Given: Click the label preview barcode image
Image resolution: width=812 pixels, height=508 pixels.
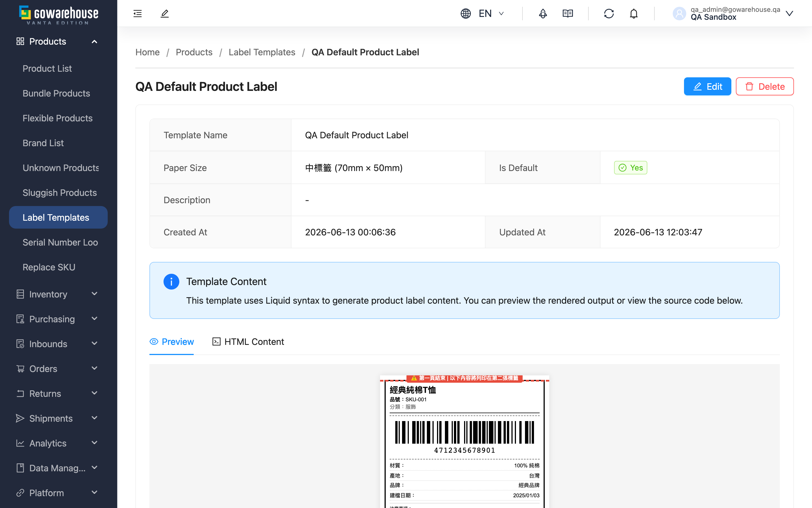Looking at the screenshot, I should tap(464, 432).
